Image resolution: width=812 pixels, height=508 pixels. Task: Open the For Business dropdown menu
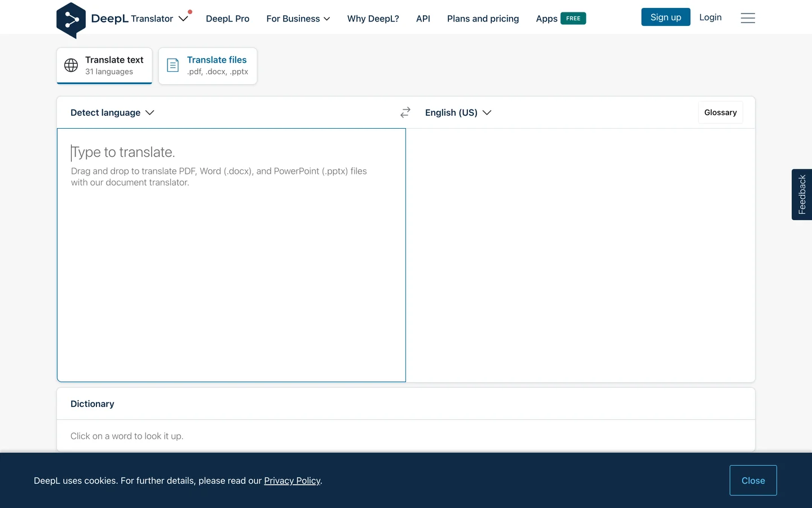click(298, 19)
